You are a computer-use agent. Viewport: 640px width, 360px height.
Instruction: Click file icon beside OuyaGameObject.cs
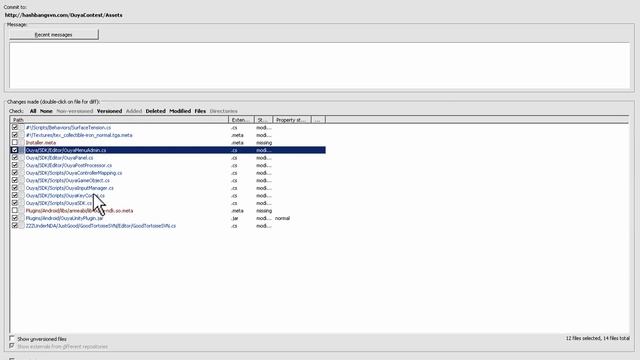coord(22,180)
